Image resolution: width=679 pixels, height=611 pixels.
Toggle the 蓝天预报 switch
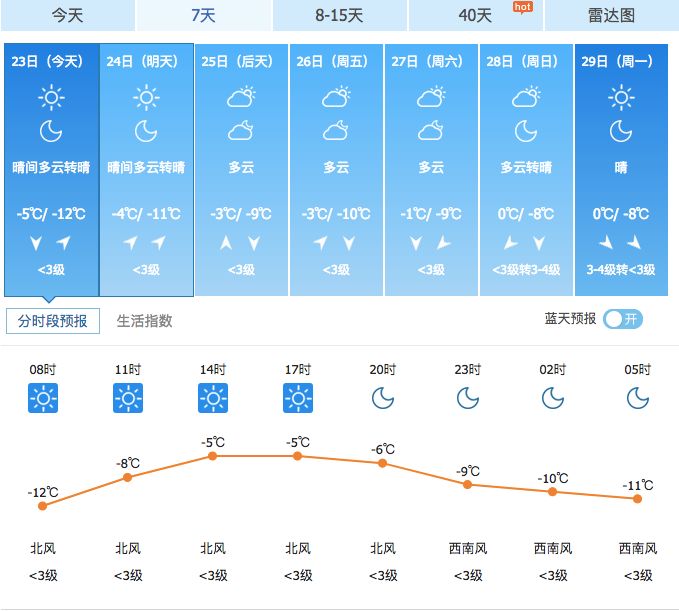point(623,320)
